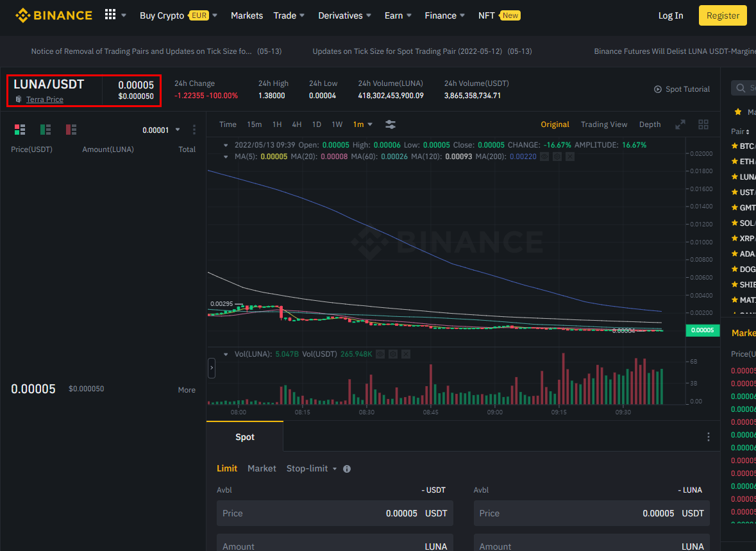
Task: Unfavorite ETH pair star
Action: [x=735, y=161]
